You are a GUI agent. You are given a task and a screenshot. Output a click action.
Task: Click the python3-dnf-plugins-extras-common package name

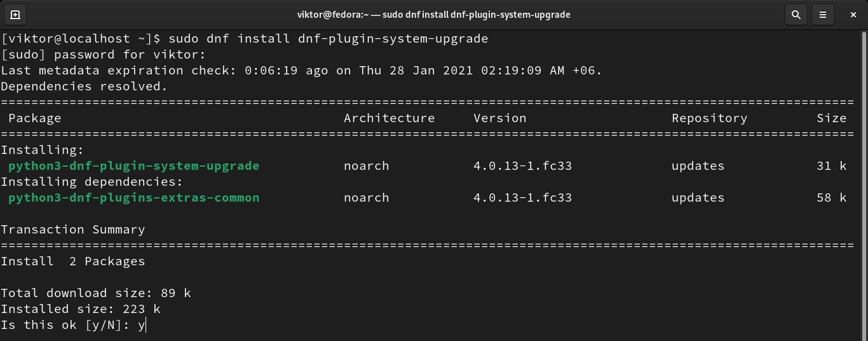pyautogui.click(x=133, y=198)
